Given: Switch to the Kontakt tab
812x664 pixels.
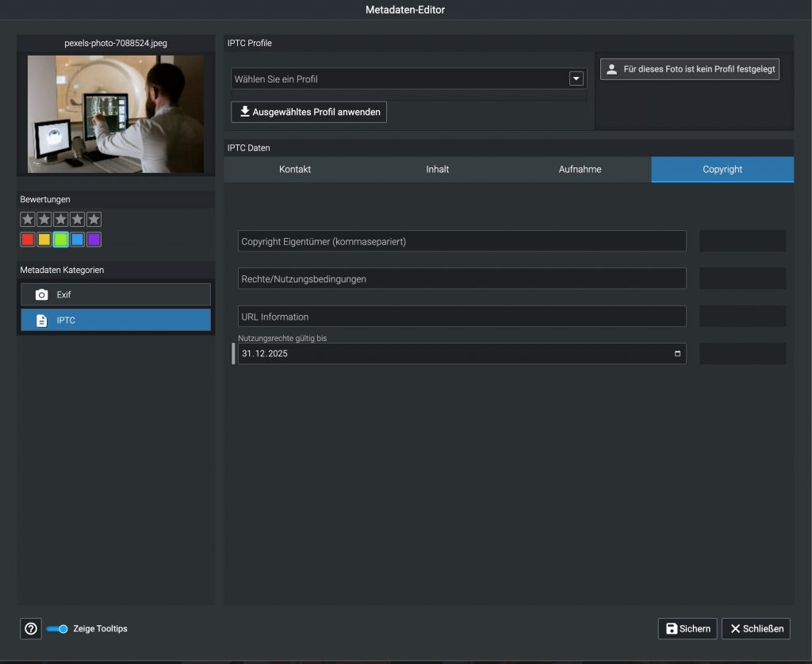Looking at the screenshot, I should (x=294, y=169).
